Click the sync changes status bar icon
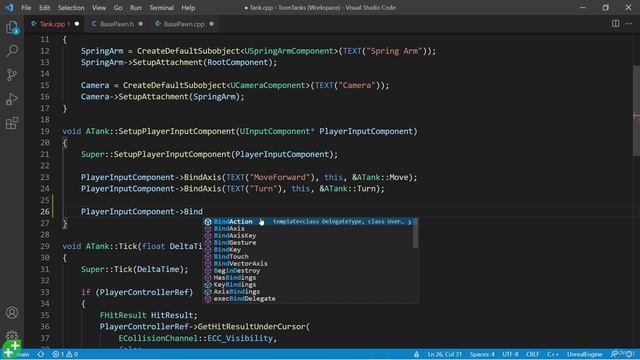Viewport: 640px width, 360px height. (40, 354)
